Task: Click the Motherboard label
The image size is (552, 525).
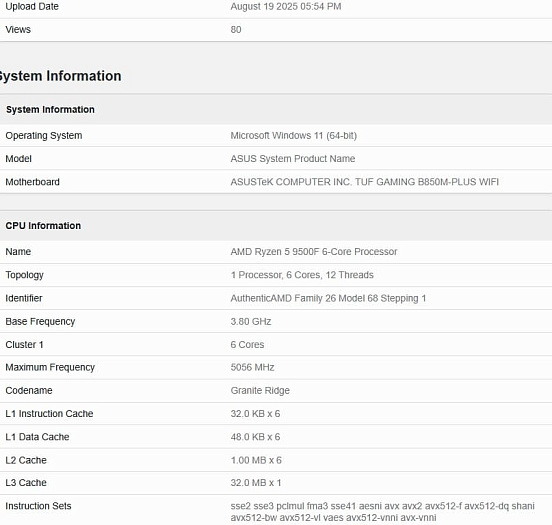Action: (32, 182)
